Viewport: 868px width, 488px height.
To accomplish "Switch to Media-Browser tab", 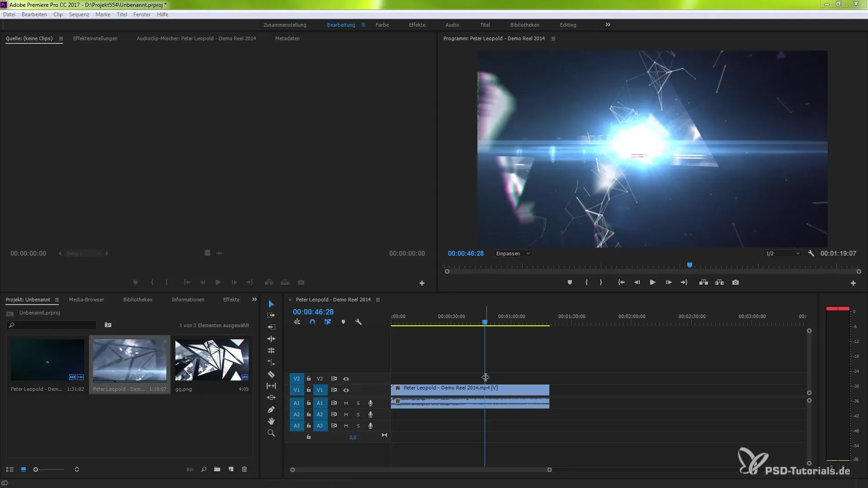I will 86,300.
